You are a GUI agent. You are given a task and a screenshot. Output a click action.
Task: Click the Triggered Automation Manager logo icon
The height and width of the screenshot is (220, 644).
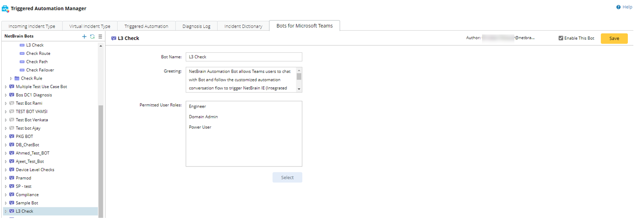pos(6,9)
